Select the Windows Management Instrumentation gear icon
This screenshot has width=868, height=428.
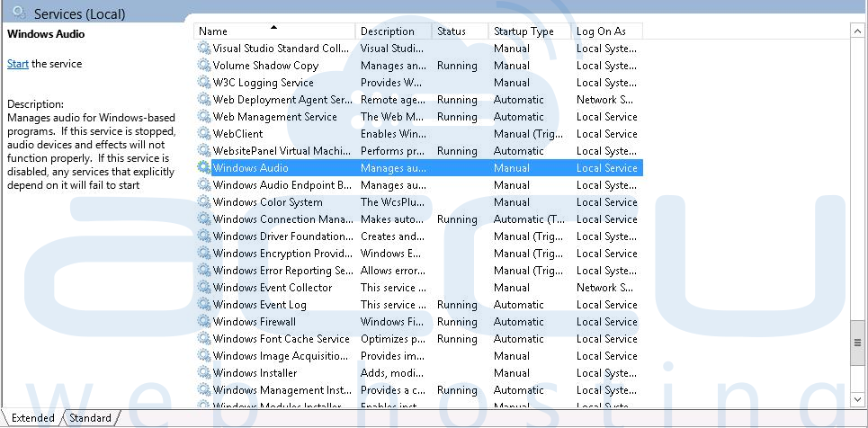point(203,390)
